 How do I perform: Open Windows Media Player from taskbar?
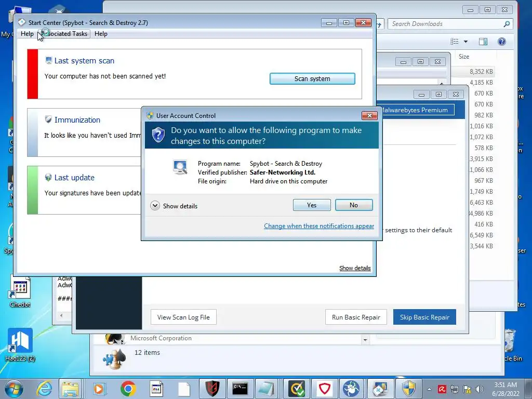(99, 389)
